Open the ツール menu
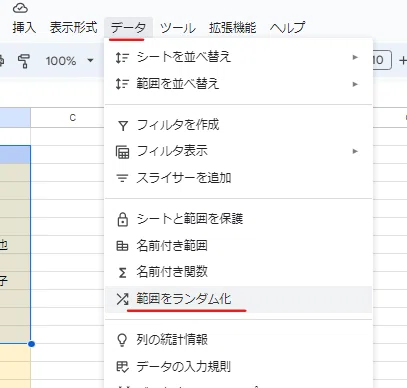Image resolution: width=407 pixels, height=388 pixels. [x=178, y=27]
